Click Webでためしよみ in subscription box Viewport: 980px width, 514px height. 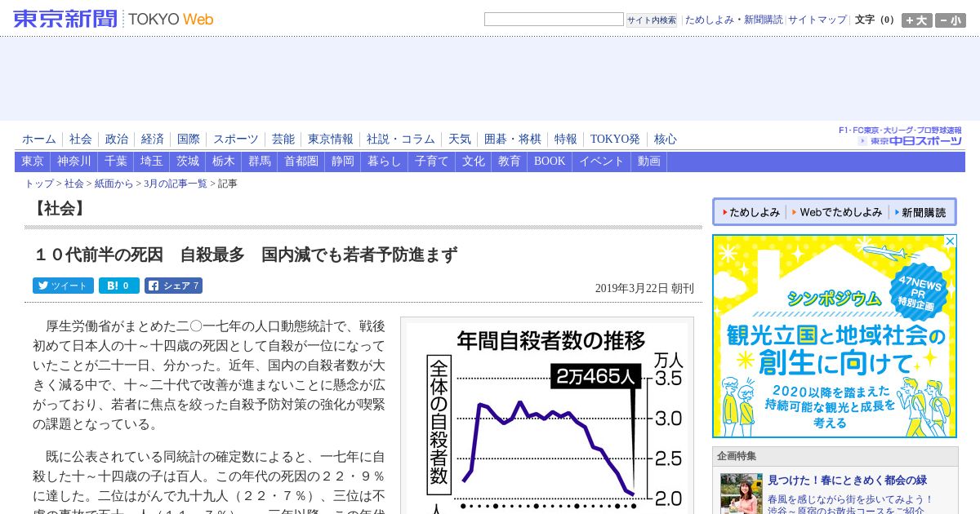(x=836, y=212)
